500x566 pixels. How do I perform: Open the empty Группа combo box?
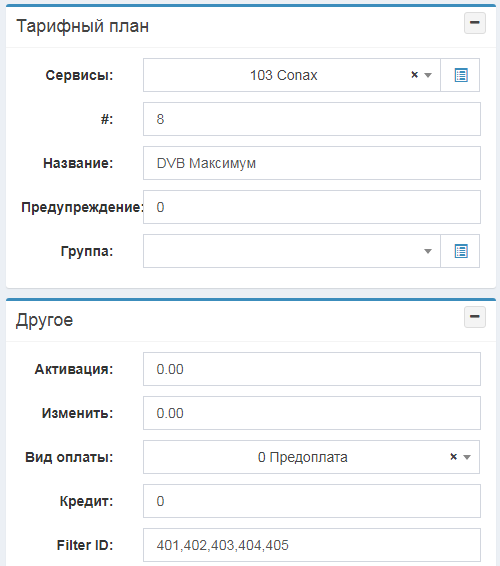[x=292, y=251]
